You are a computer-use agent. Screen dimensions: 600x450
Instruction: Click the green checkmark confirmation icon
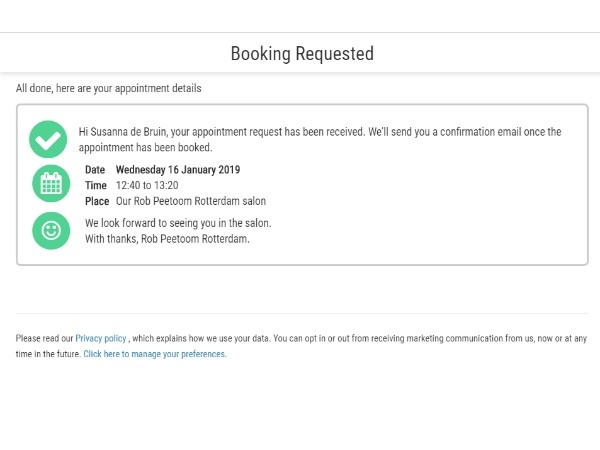[x=48, y=139]
